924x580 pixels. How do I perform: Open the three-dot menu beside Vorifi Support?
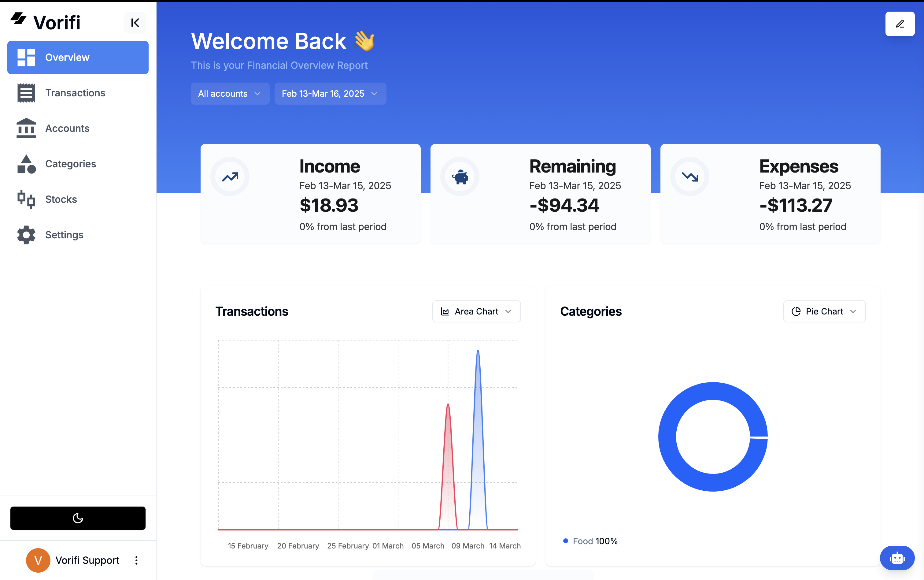click(136, 560)
